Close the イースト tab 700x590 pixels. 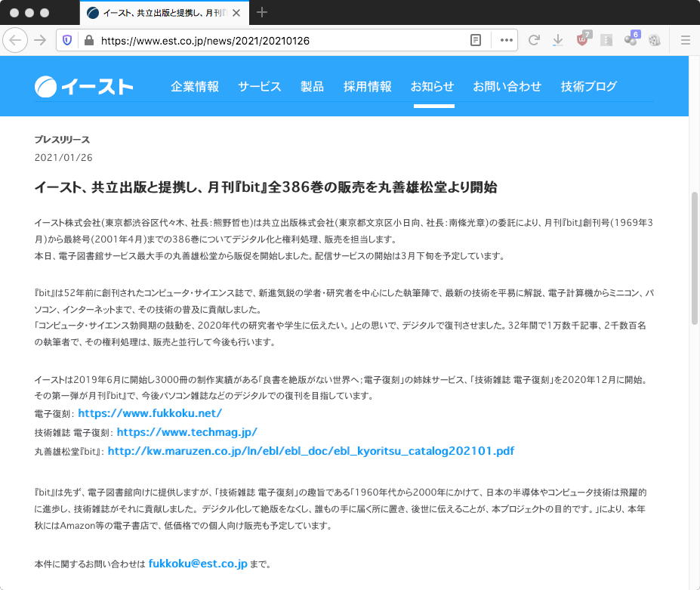pyautogui.click(x=236, y=13)
